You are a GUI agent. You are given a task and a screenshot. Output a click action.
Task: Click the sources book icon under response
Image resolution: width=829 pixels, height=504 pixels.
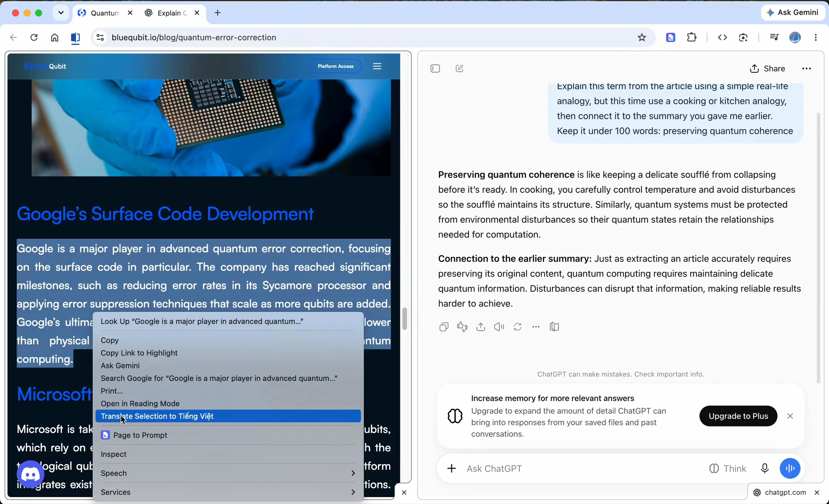click(x=555, y=327)
